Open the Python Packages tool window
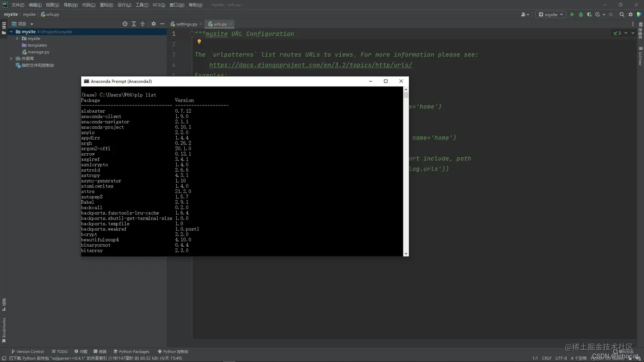 (131, 351)
